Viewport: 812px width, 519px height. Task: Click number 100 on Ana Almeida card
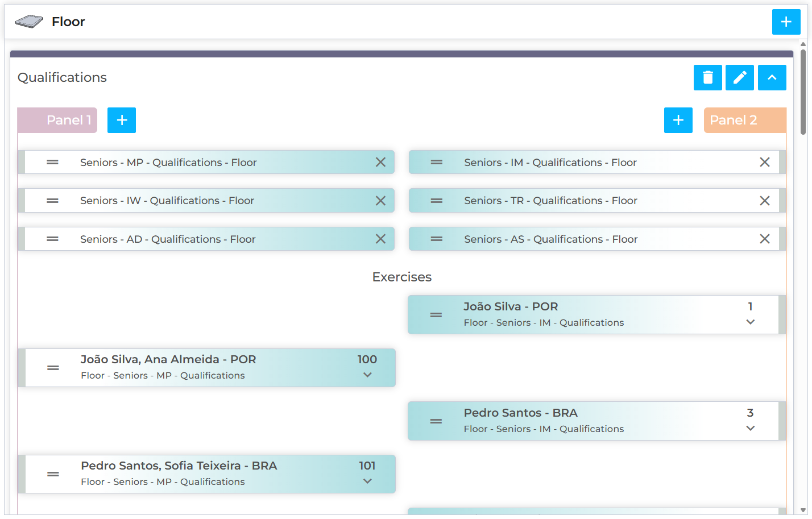click(x=367, y=359)
